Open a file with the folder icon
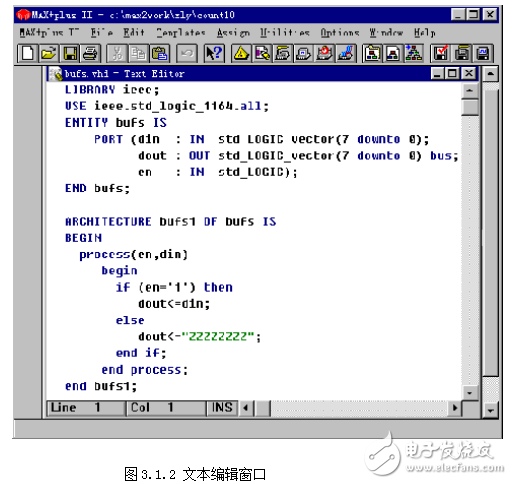The image size is (512, 484). 49,53
